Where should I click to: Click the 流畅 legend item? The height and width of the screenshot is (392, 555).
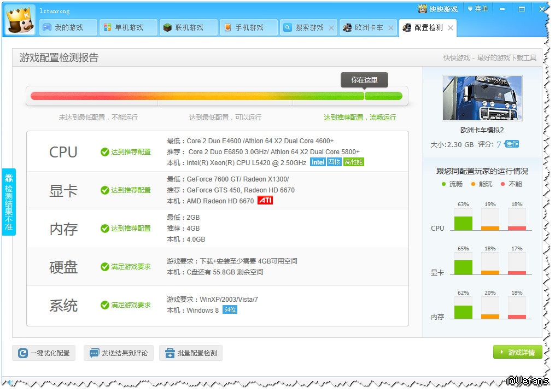point(452,184)
